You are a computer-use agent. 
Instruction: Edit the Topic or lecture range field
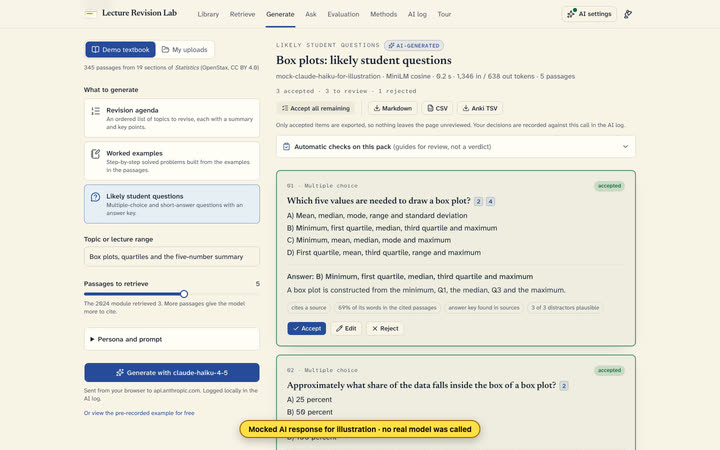[x=172, y=257]
